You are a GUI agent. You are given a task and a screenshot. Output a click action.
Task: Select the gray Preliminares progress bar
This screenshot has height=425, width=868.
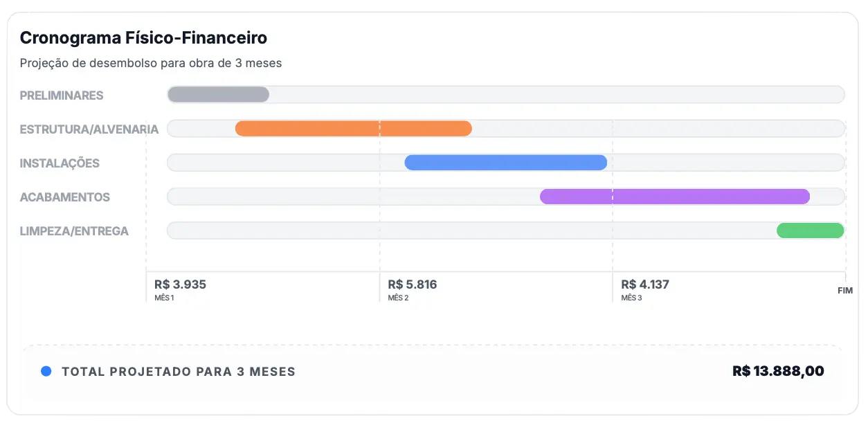click(218, 95)
